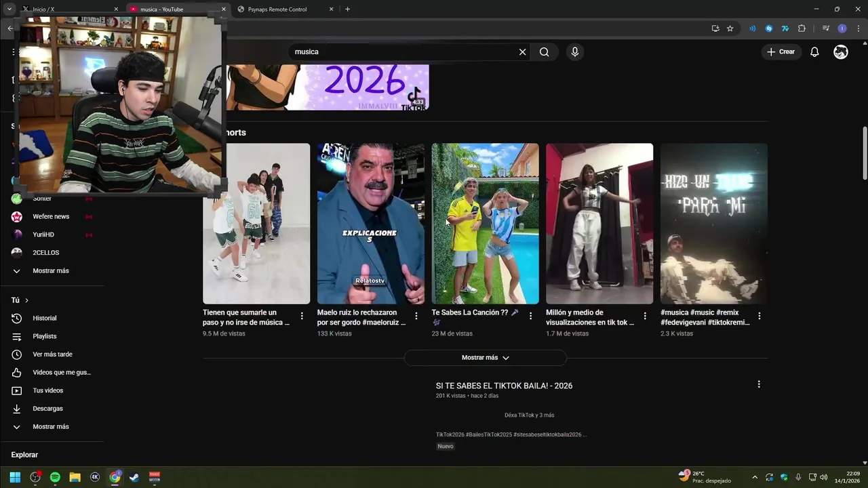Viewport: 868px width, 488px height.
Task: Open the 2026 TikTok video thumbnail at top
Action: point(328,87)
